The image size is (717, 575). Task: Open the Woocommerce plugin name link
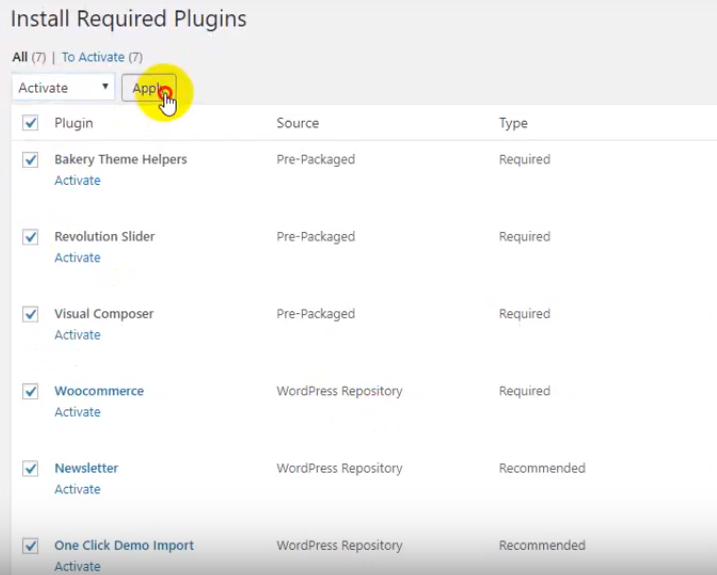pyautogui.click(x=99, y=391)
